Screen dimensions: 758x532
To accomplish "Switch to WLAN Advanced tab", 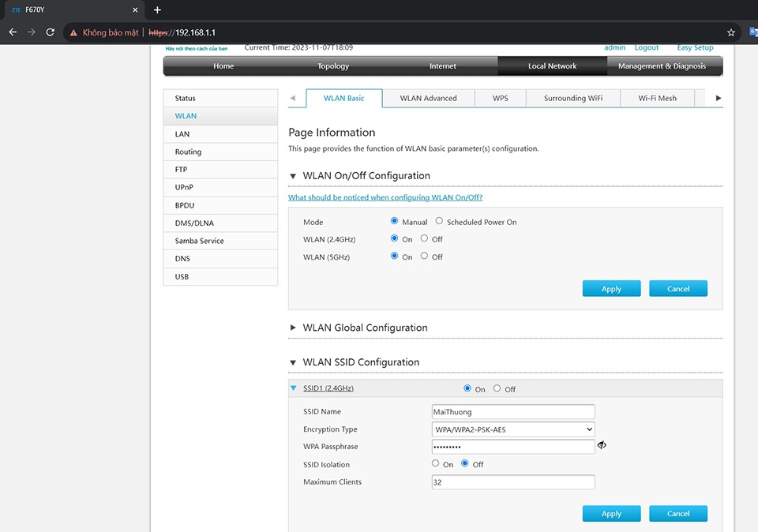I will pyautogui.click(x=428, y=98).
